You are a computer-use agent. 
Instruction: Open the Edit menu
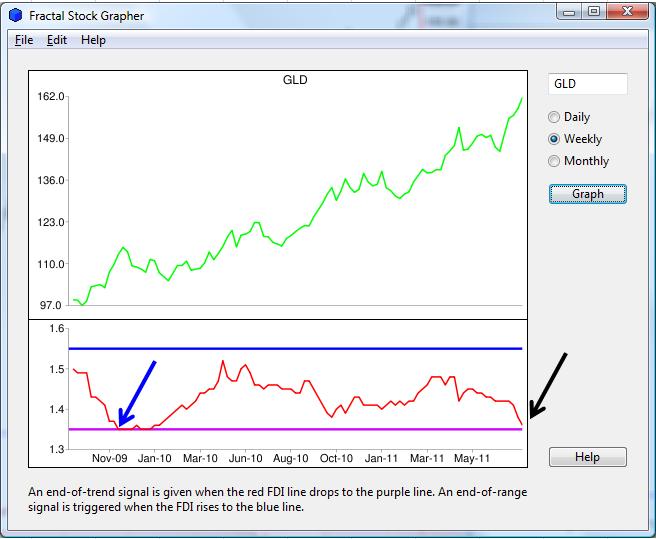coord(57,40)
